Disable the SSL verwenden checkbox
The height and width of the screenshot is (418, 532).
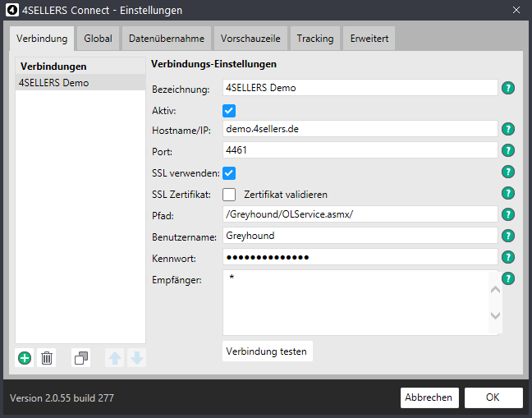coord(229,173)
